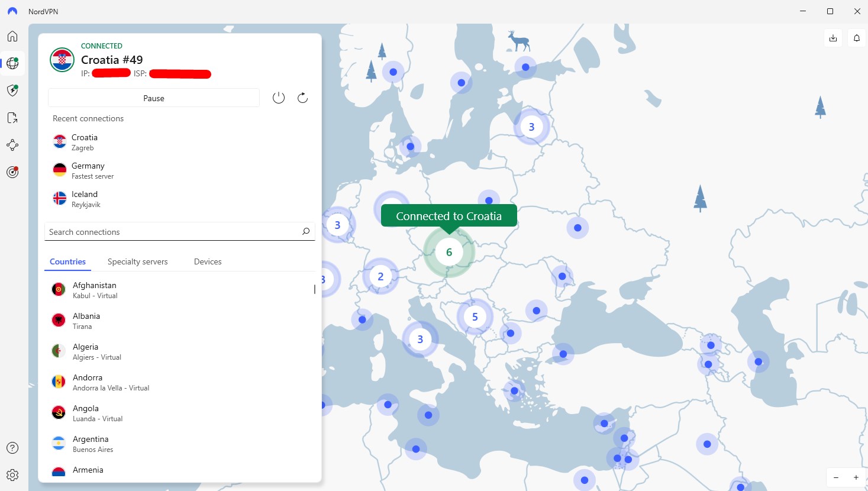Click the CONNECTED status label
Viewport: 868px width, 491px height.
[102, 46]
